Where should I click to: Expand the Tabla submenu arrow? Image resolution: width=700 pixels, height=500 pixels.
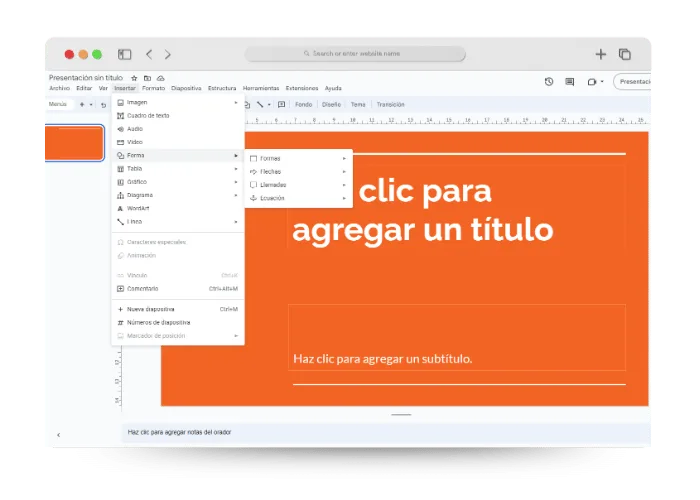tap(236, 169)
